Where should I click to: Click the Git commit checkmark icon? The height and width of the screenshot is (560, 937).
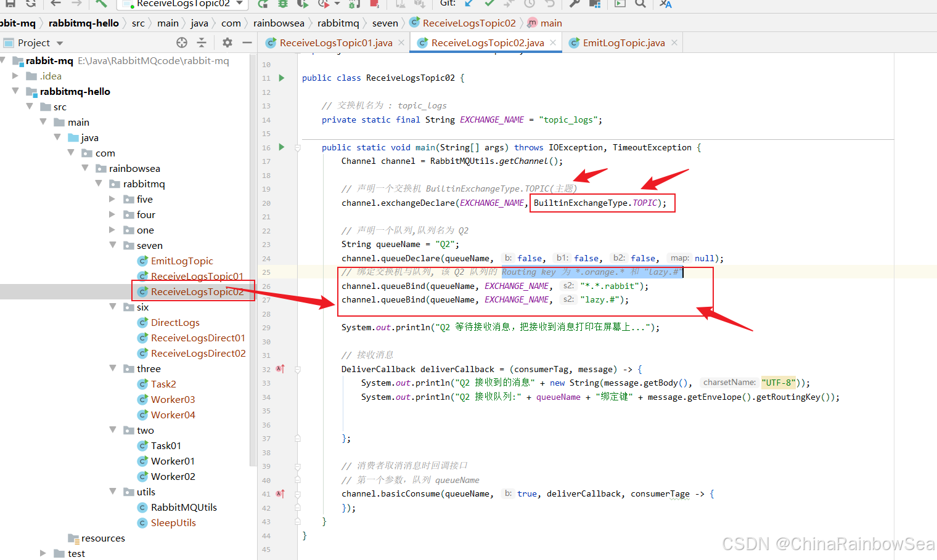[x=489, y=4]
